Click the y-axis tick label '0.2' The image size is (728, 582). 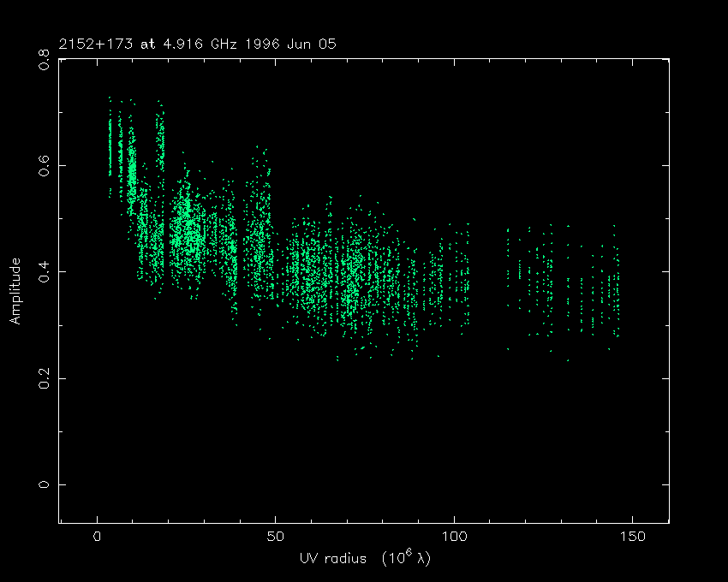tap(44, 378)
